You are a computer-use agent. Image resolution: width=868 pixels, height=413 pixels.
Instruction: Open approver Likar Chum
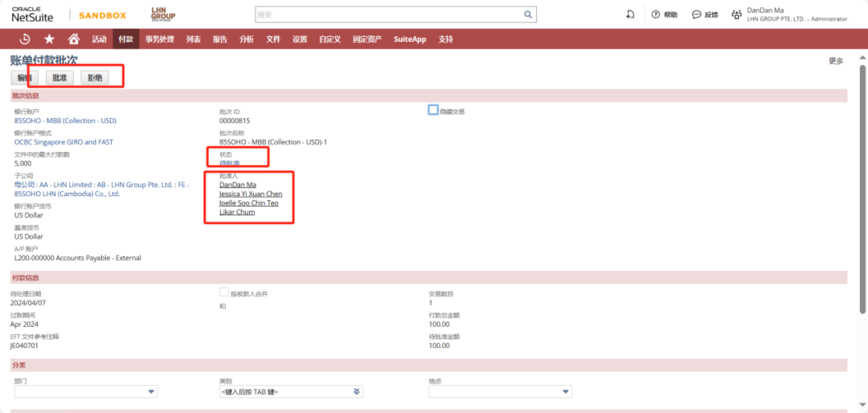pyautogui.click(x=237, y=212)
